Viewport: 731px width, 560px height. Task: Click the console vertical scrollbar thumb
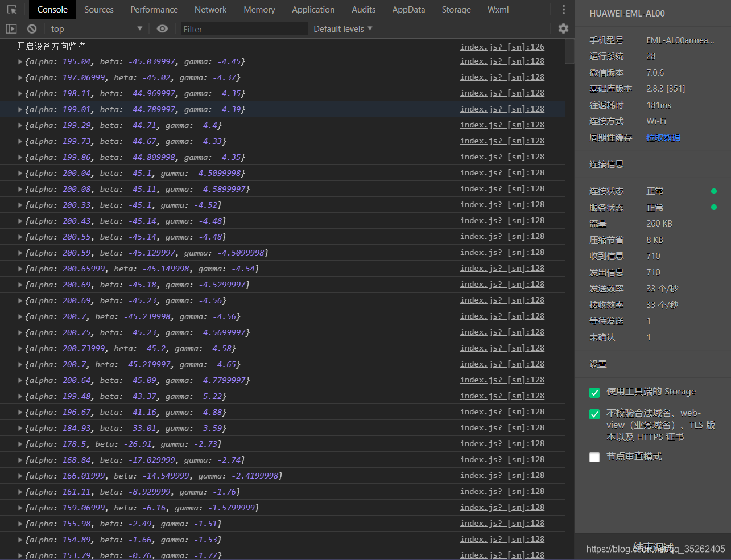pyautogui.click(x=570, y=51)
